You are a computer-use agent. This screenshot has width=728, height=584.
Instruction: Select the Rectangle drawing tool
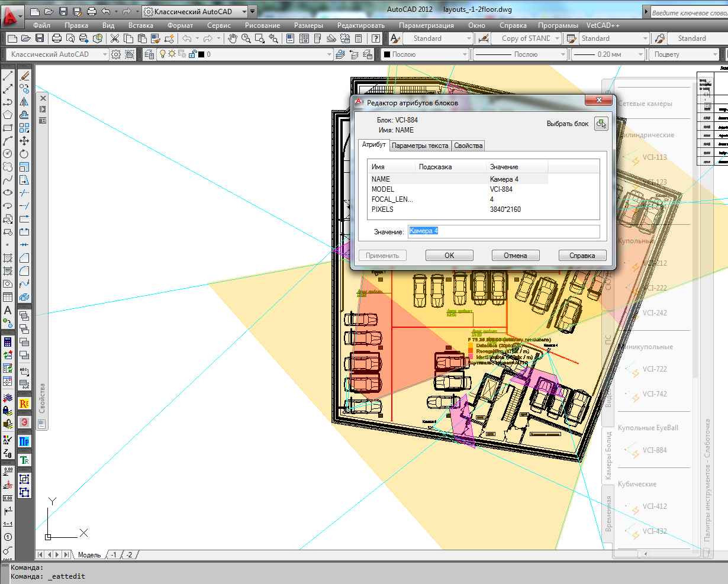point(8,128)
